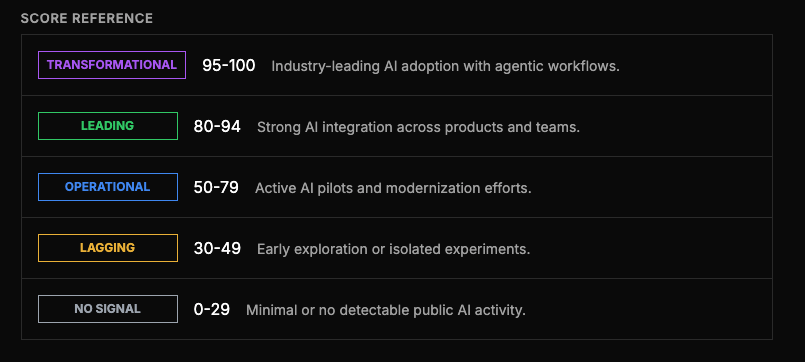Click the 95-100 score range
Image resolution: width=805 pixels, height=362 pixels.
pos(228,66)
